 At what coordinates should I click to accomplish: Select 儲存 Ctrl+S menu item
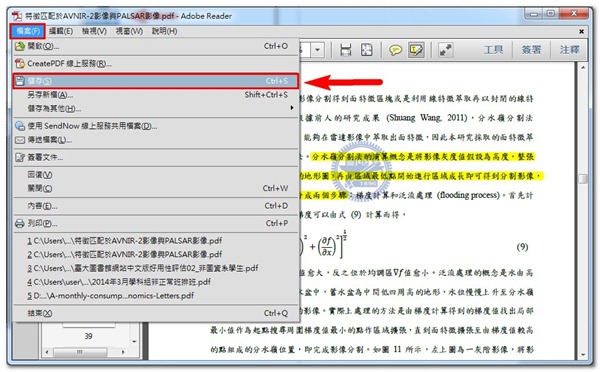pyautogui.click(x=156, y=81)
